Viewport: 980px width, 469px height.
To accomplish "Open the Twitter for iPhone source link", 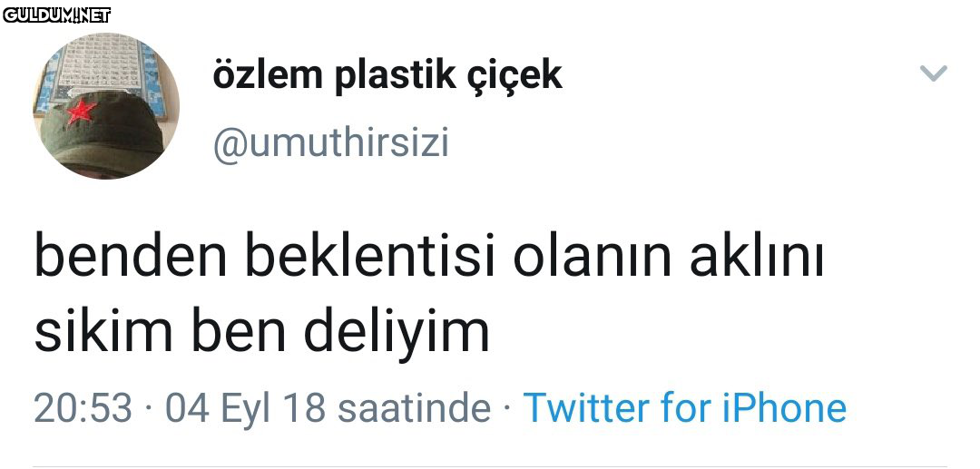I will point(684,407).
